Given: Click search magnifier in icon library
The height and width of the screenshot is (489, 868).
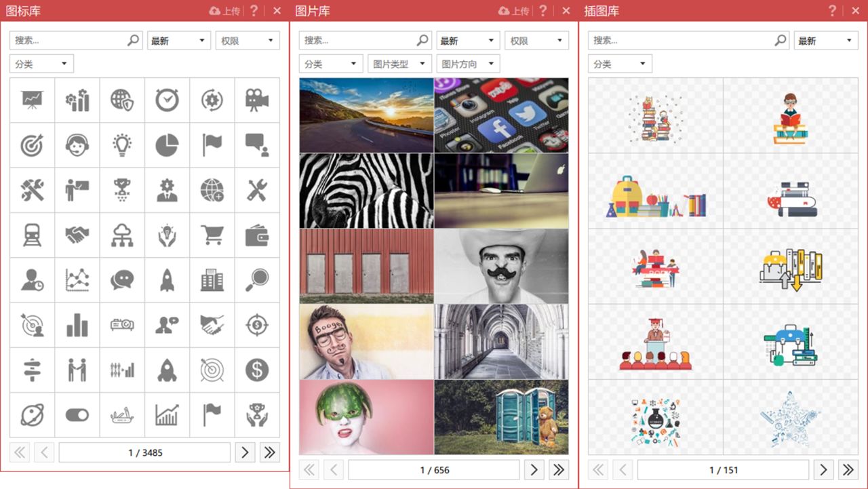Looking at the screenshot, I should point(133,41).
